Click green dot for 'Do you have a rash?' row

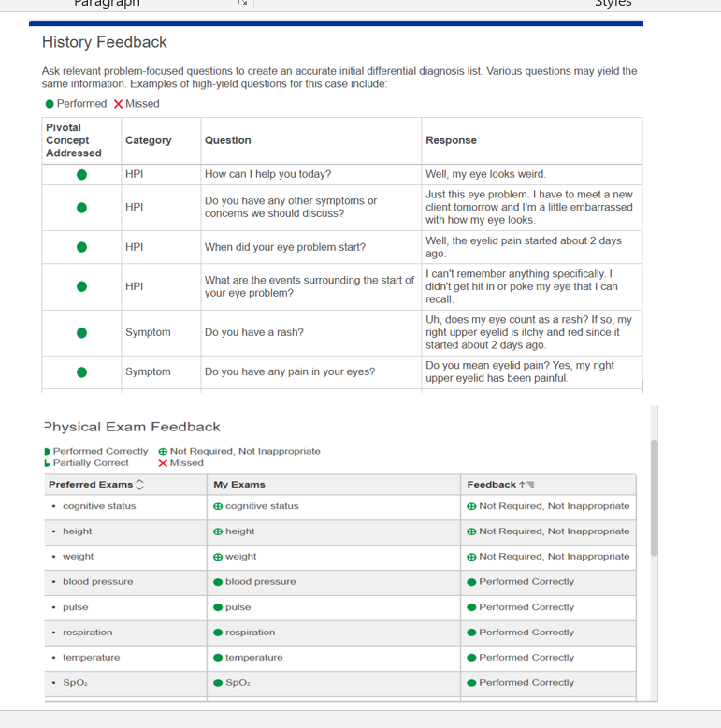click(x=82, y=332)
